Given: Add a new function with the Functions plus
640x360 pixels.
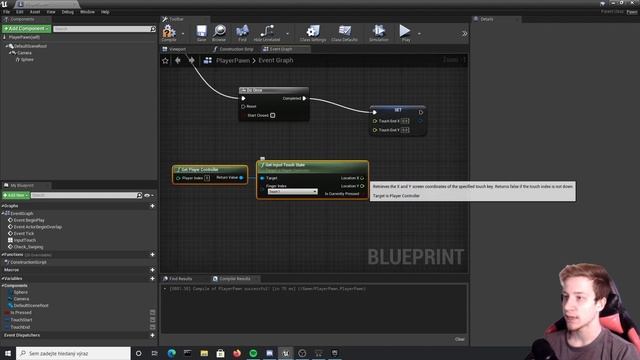Looking at the screenshot, I should click(152, 255).
